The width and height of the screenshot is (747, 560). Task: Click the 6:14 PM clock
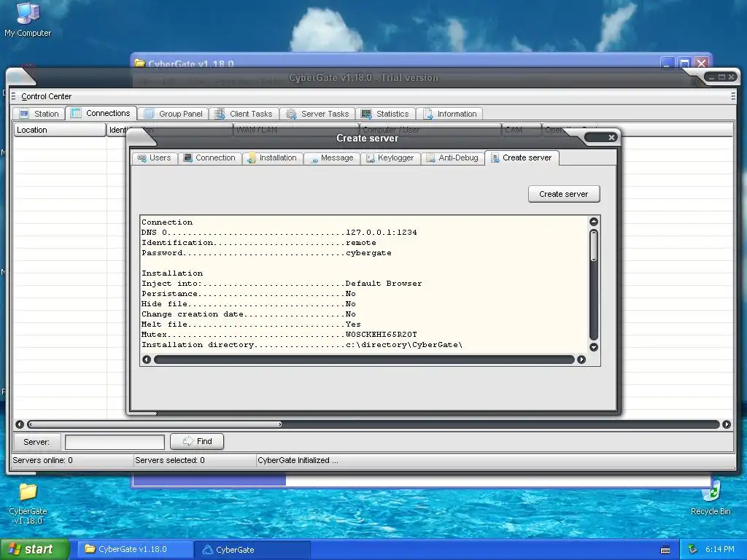click(719, 550)
